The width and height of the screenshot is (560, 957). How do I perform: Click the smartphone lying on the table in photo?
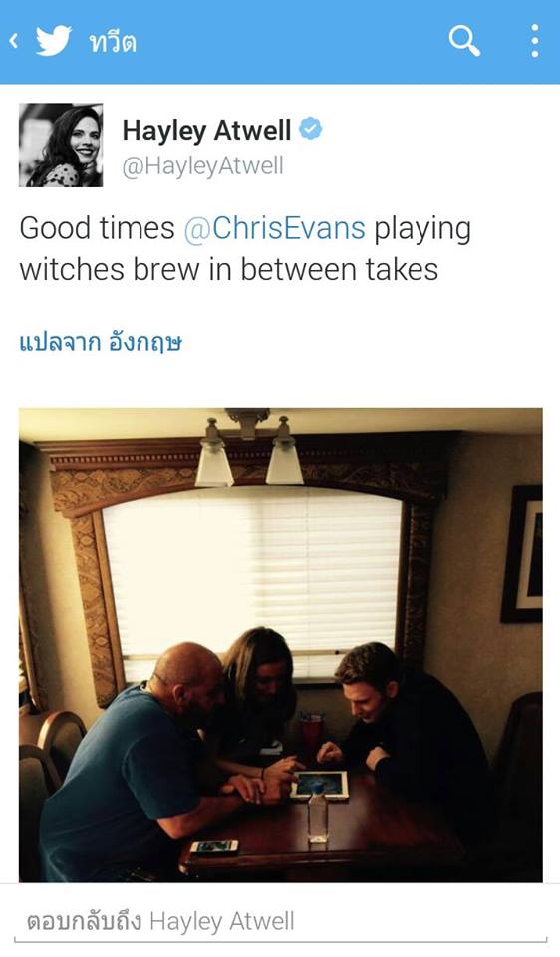[214, 847]
